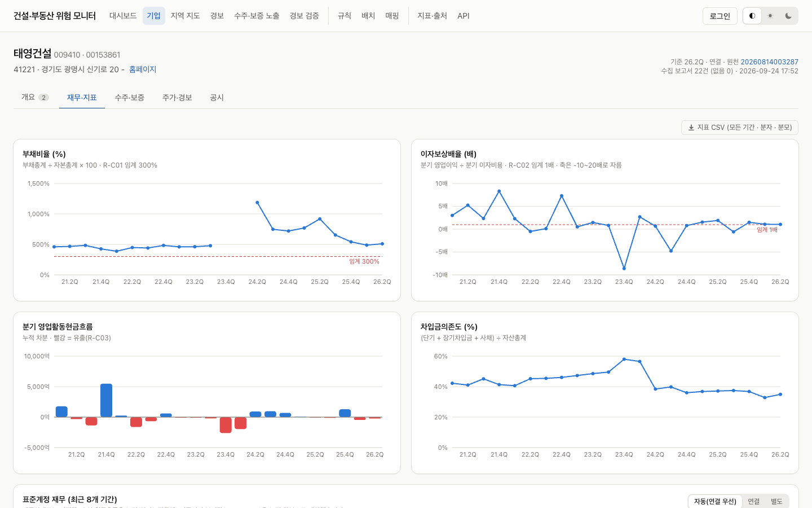This screenshot has width=812, height=508.
Task: Switch to the 개요 tab
Action: [35, 97]
